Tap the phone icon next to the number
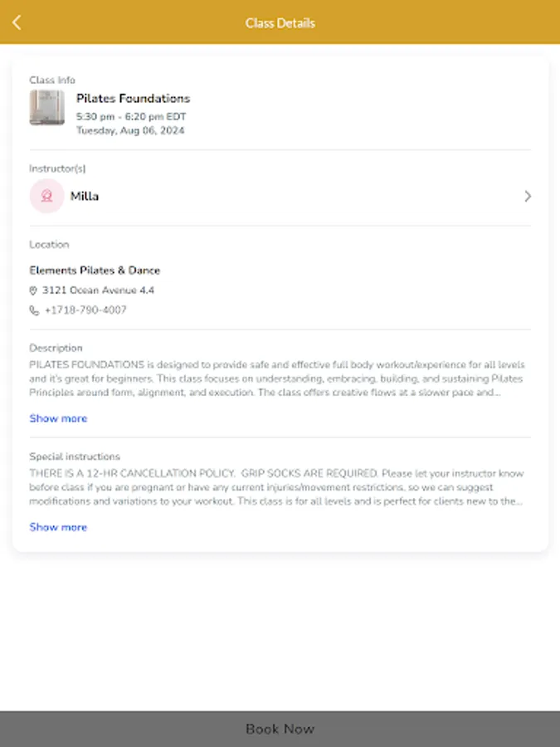This screenshot has height=747, width=560. [x=34, y=310]
